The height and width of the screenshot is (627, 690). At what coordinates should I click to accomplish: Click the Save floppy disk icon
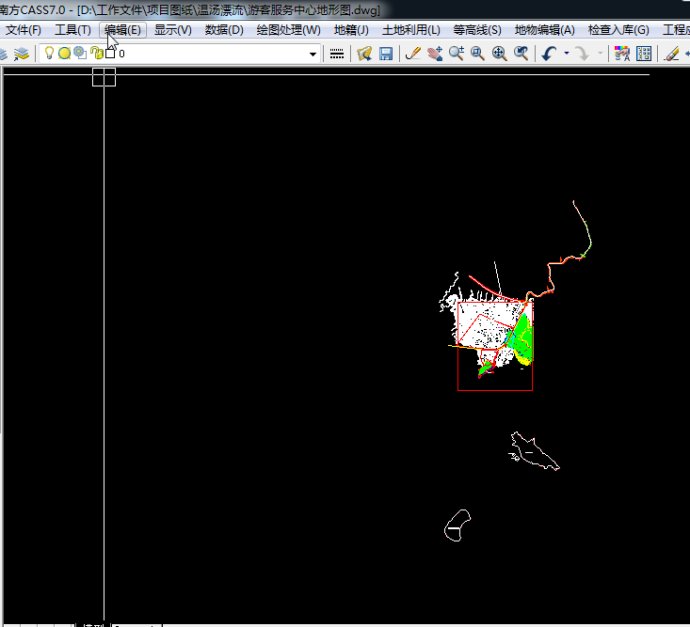[x=385, y=53]
